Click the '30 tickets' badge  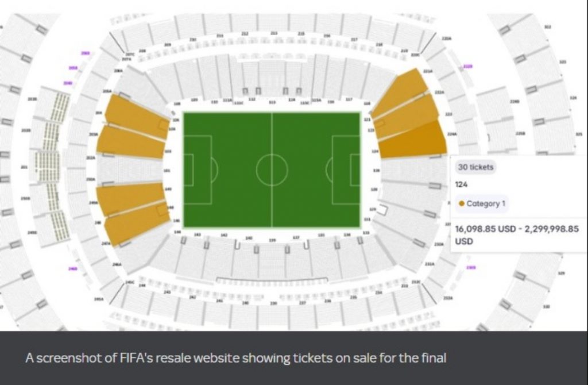tap(475, 167)
